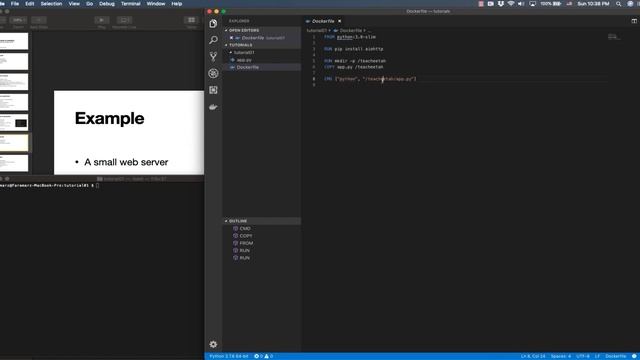Open the Search view in activity bar
This screenshot has height=360, width=640.
tap(213, 40)
